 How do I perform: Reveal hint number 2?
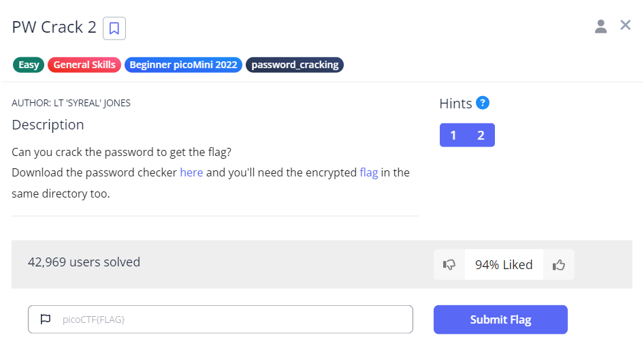click(x=481, y=135)
